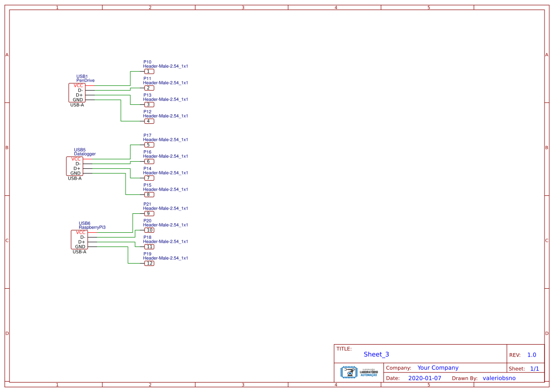Select the 'Your Company' field text
This screenshot has width=554, height=392.
438,368
